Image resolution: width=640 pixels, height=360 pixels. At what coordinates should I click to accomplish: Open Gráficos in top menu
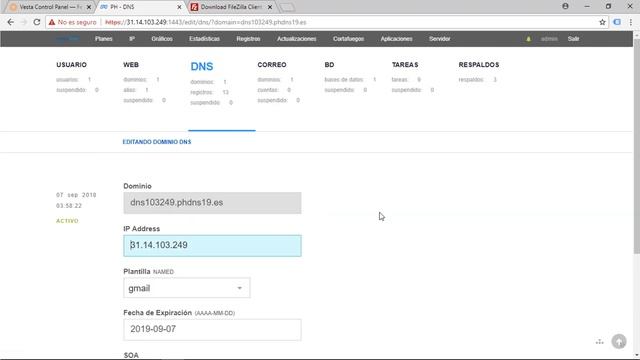[162, 39]
